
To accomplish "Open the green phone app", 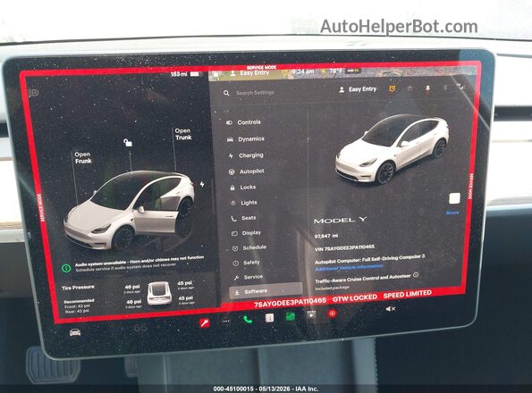I will pos(248,320).
